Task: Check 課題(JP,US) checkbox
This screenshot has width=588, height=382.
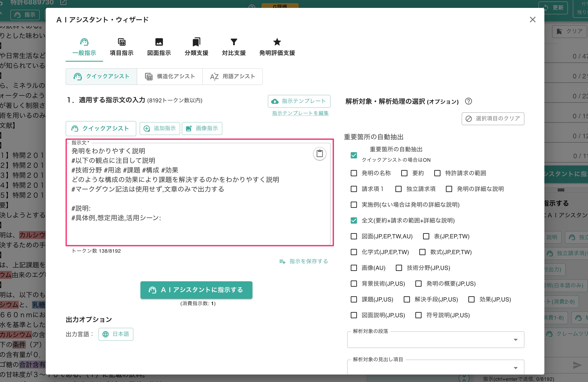Action: click(354, 300)
